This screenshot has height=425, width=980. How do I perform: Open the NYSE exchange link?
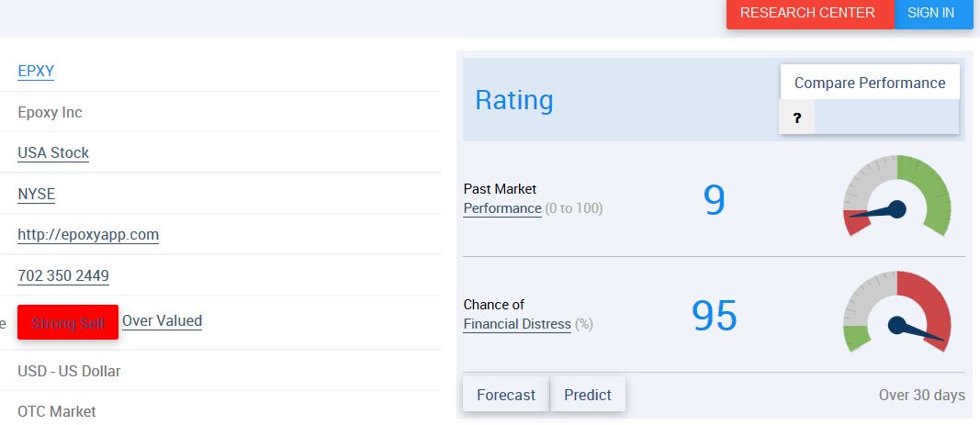tap(37, 194)
